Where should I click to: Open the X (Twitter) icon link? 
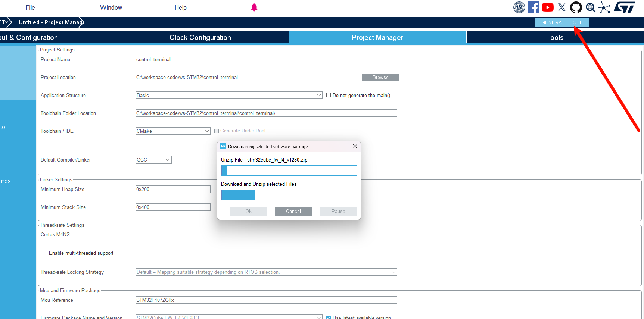point(562,7)
